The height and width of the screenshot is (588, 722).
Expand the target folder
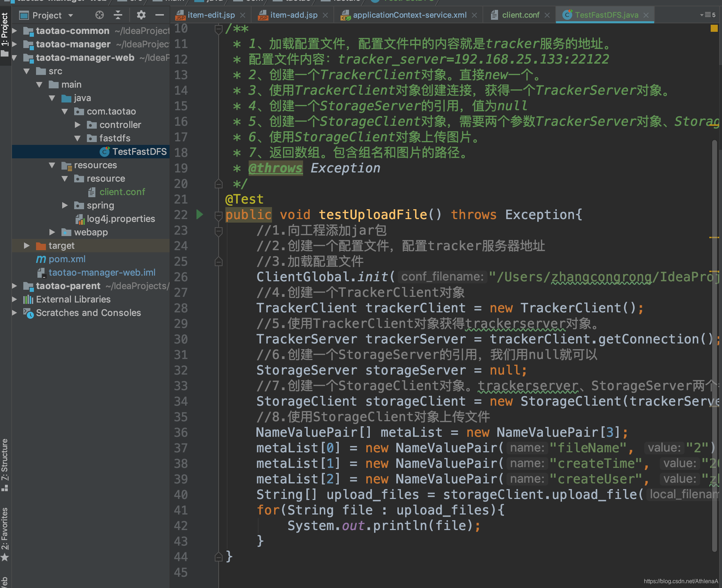(27, 246)
